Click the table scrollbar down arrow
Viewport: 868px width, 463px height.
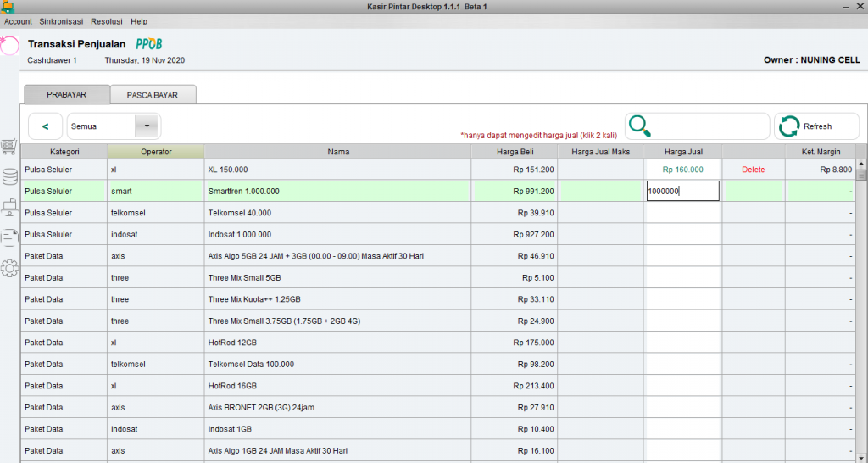point(861,459)
